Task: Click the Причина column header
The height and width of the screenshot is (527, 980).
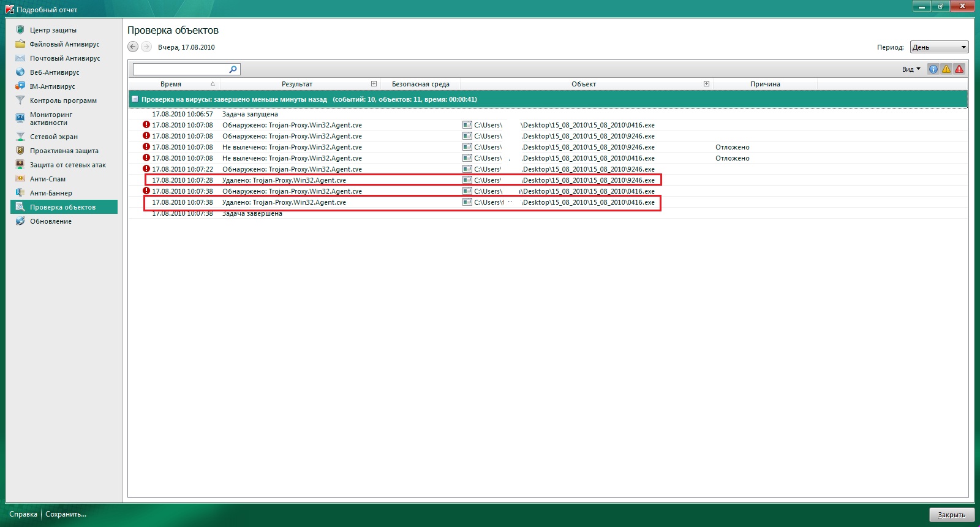Action: click(x=765, y=84)
